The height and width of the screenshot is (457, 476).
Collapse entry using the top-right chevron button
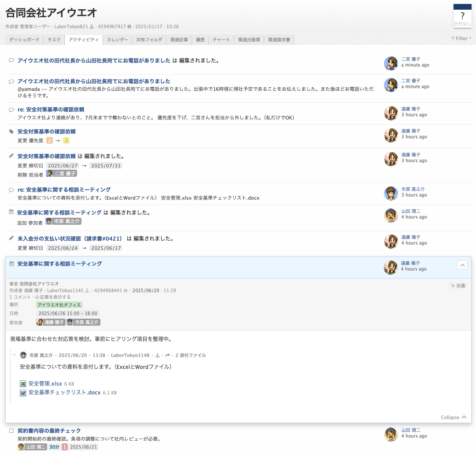tap(462, 265)
